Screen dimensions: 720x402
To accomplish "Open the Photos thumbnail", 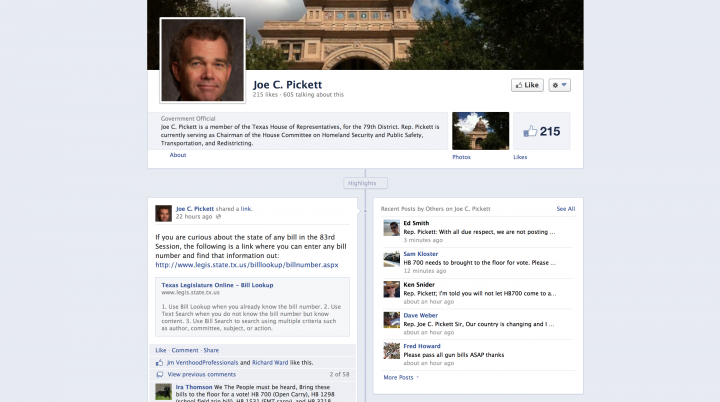I will (473, 131).
